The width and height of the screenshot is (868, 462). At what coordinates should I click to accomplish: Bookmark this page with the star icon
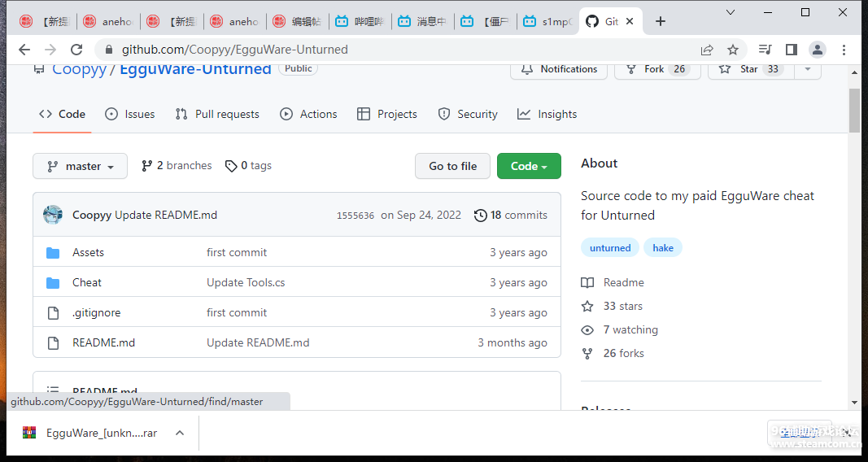(x=733, y=50)
